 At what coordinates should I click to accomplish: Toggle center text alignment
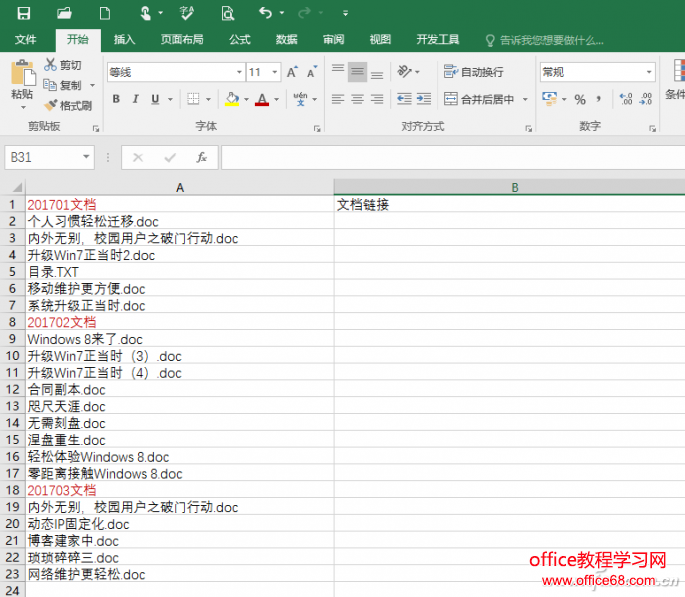pos(357,99)
